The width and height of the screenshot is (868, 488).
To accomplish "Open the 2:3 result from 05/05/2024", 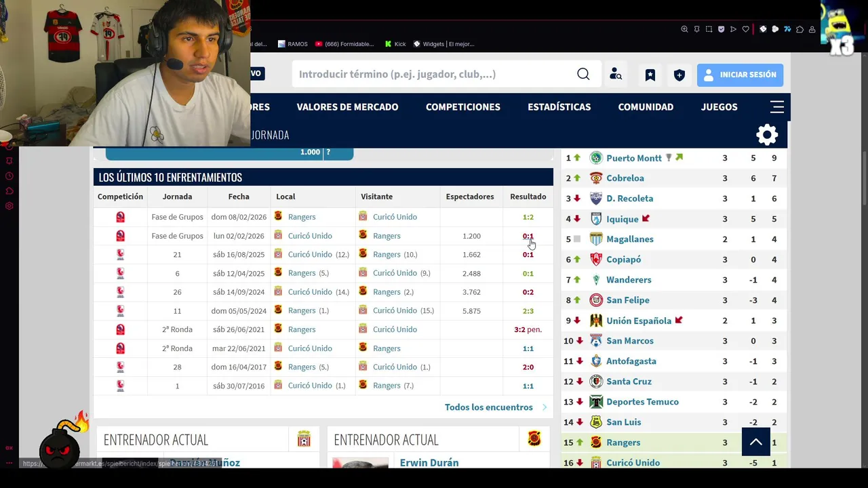I will click(528, 310).
